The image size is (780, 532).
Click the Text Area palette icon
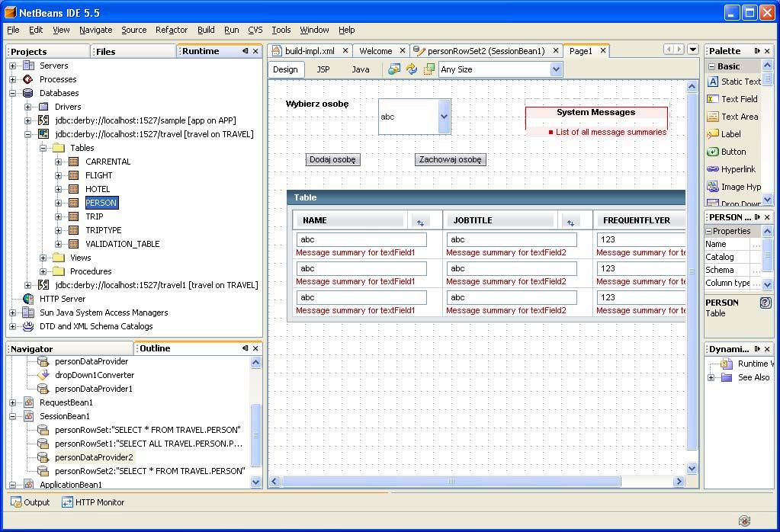(713, 117)
